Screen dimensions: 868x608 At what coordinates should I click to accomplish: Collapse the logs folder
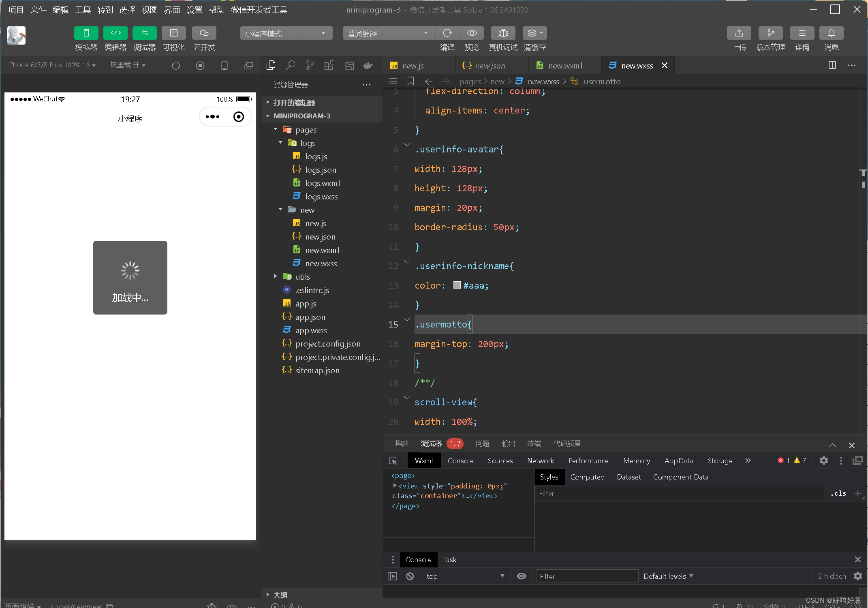point(280,143)
